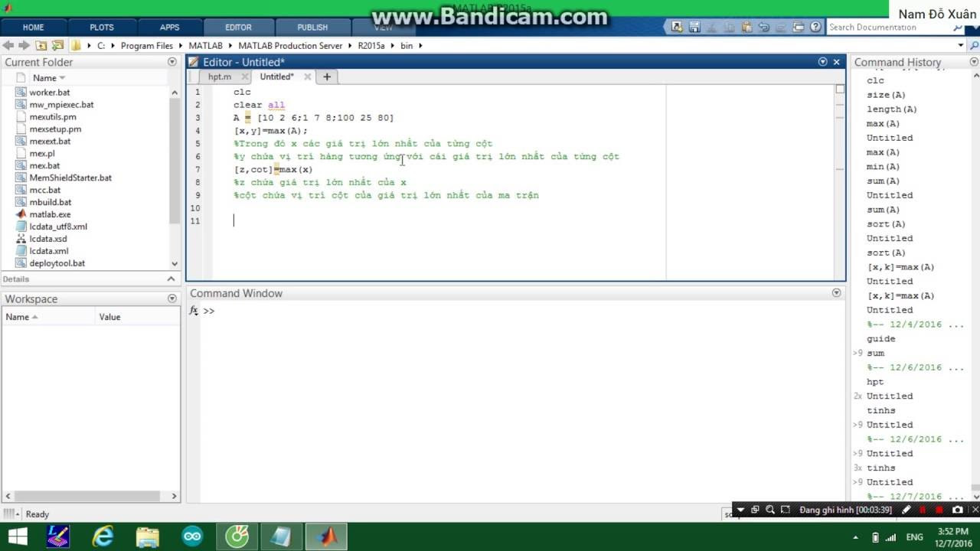980x551 pixels.
Task: Expand the address bar path dropdown
Action: [x=961, y=45]
